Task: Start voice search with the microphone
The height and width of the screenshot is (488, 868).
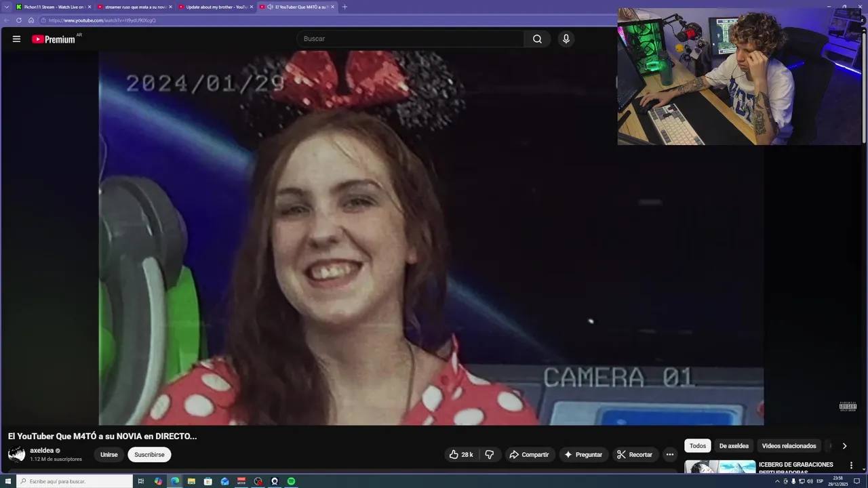Action: (x=566, y=39)
